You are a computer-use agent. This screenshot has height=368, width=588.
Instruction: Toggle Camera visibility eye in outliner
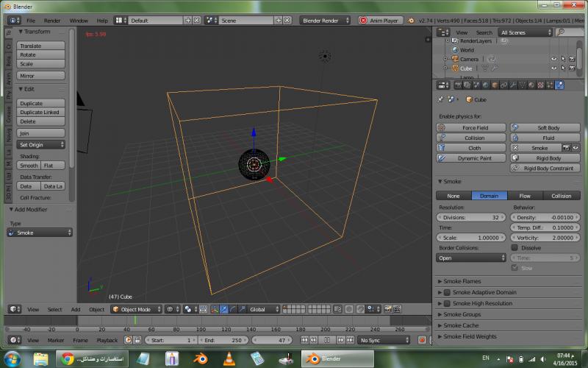point(554,59)
